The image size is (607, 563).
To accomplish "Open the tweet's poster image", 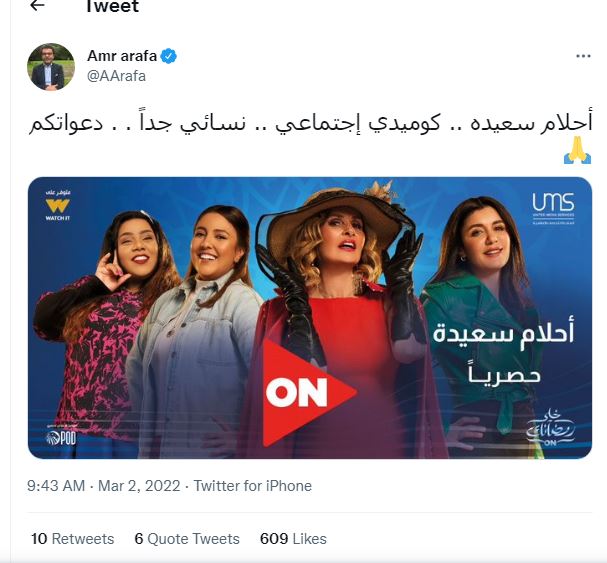I will point(310,318).
